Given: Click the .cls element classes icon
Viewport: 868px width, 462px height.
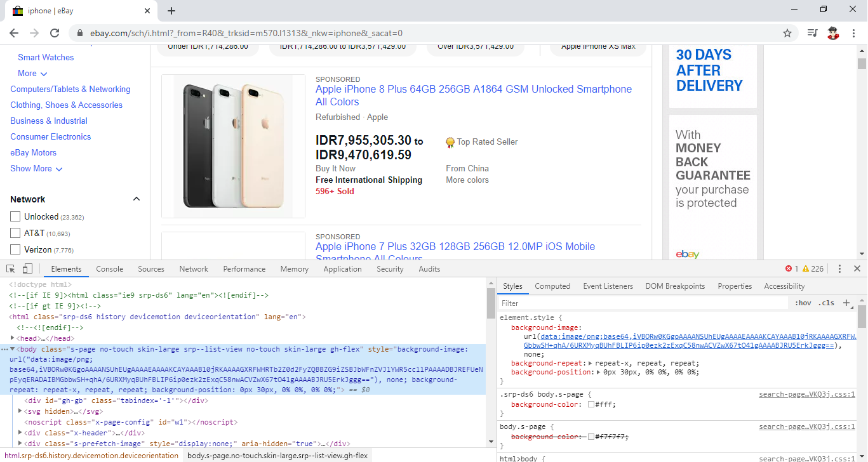Looking at the screenshot, I should point(826,303).
